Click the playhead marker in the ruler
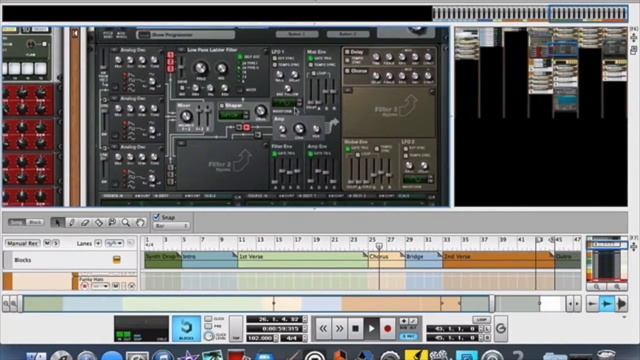 379,246
